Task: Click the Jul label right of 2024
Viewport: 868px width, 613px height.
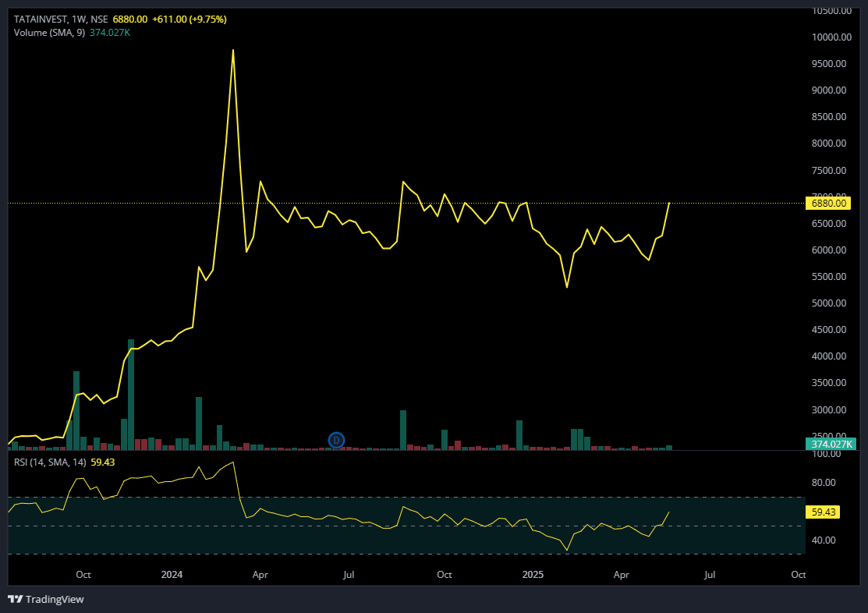Action: [348, 575]
